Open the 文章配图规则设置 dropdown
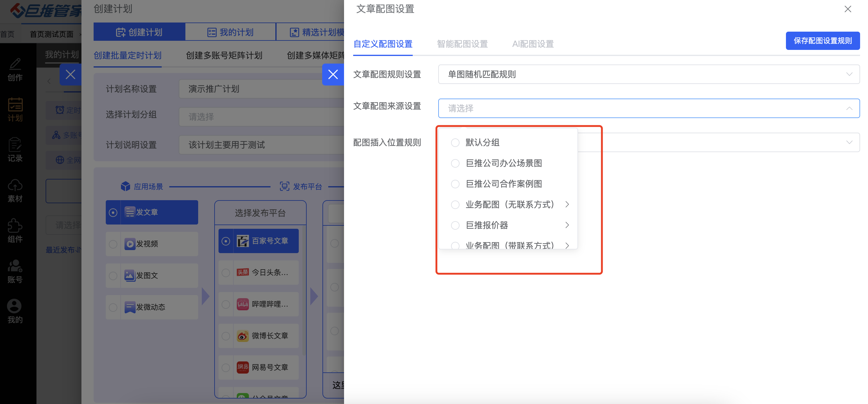Image resolution: width=868 pixels, height=404 pixels. [x=649, y=74]
